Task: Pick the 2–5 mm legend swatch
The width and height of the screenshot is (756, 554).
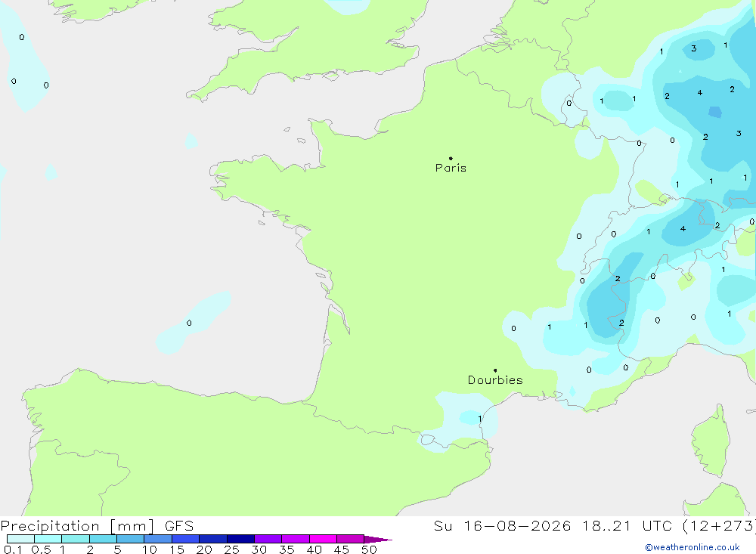Action: coord(103,539)
